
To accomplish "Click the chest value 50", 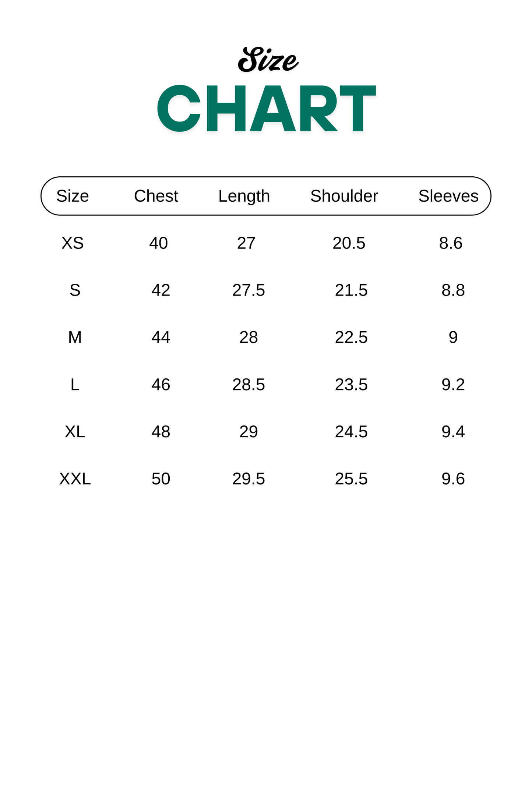I will click(161, 479).
